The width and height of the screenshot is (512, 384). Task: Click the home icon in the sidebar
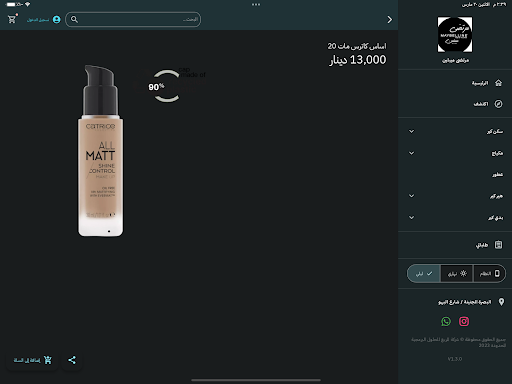click(x=498, y=83)
